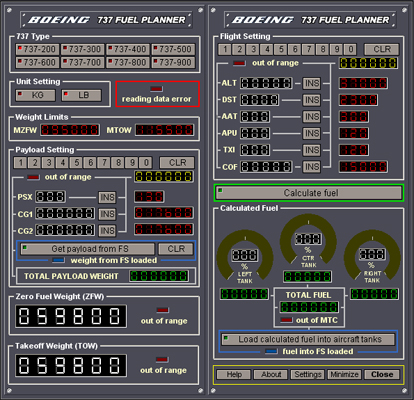Click the fuel into FS loaded indicator
414x400 pixels.
271,351
